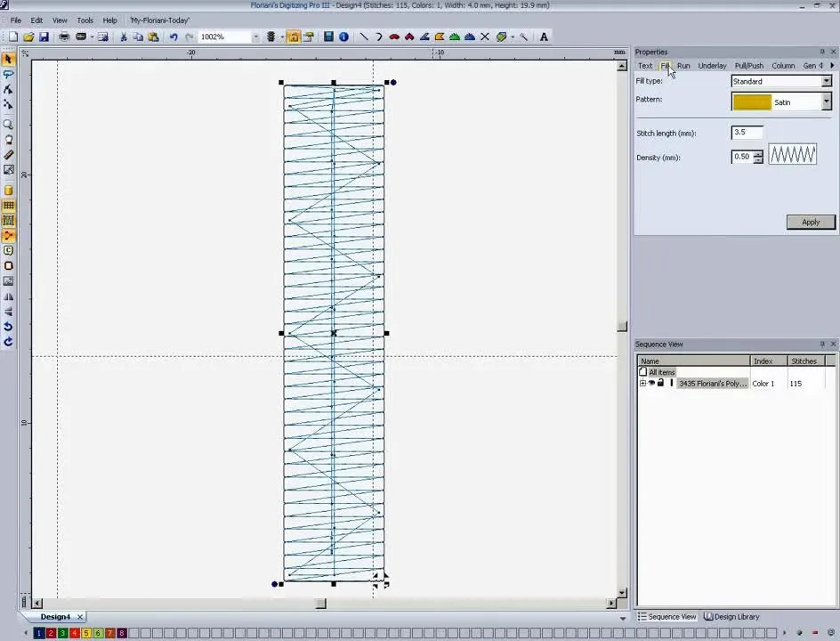Open the tab list arrow near Design4
The width and height of the screenshot is (840, 641).
tap(623, 618)
